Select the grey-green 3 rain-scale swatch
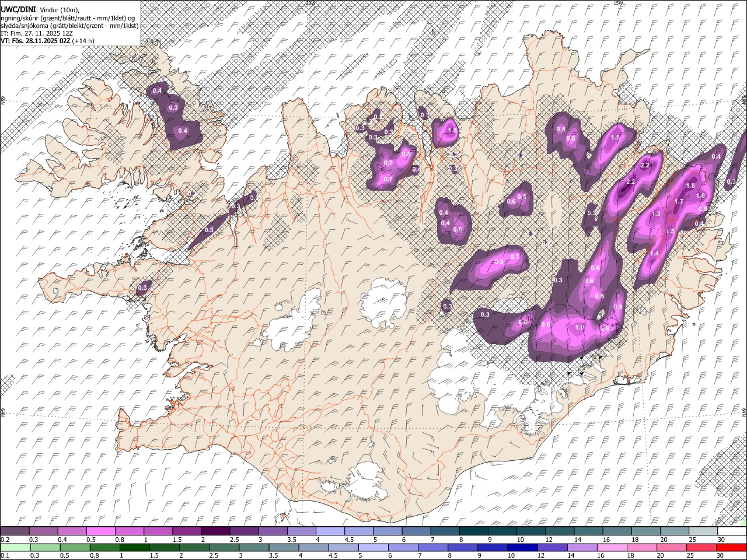The height and width of the screenshot is (560, 747). (x=254, y=547)
